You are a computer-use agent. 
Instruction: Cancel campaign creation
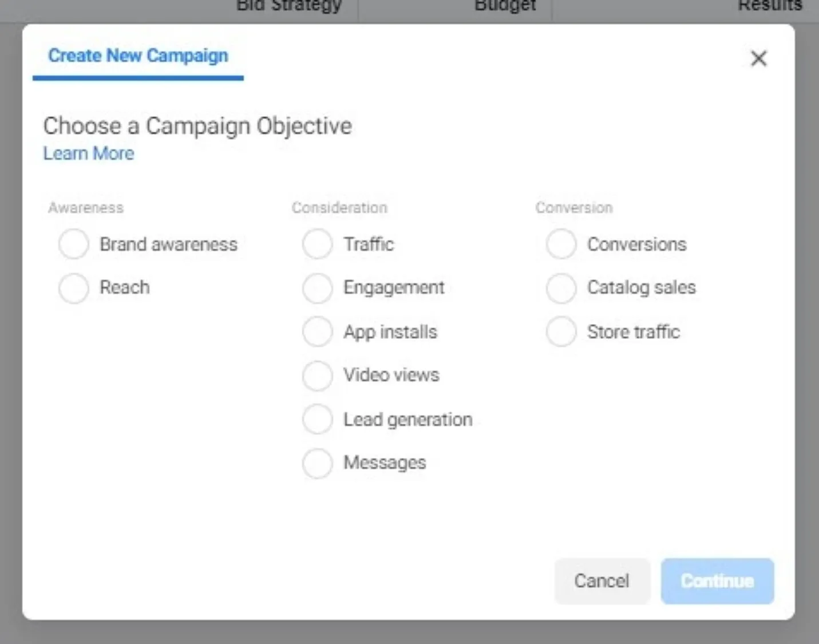[x=602, y=580]
